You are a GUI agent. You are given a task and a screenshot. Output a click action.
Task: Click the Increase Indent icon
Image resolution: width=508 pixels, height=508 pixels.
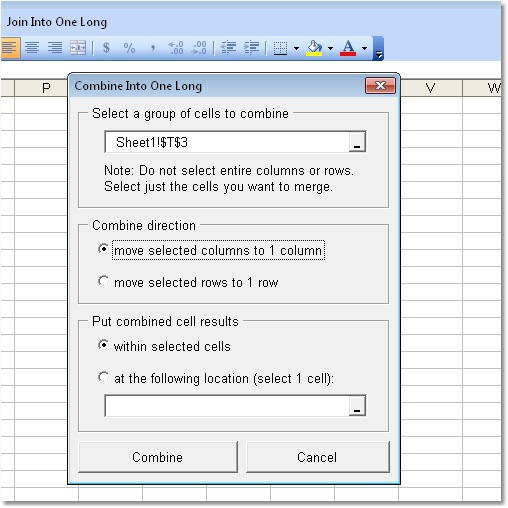[x=252, y=48]
